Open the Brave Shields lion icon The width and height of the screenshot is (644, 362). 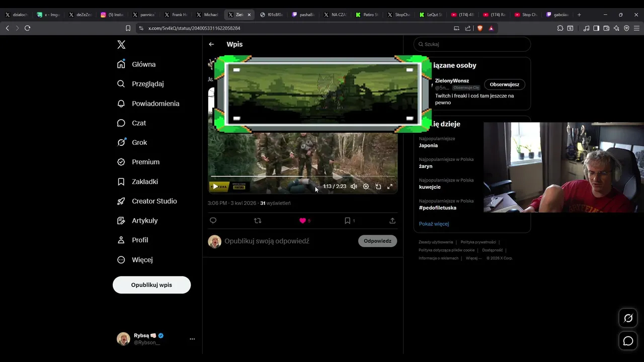click(480, 28)
